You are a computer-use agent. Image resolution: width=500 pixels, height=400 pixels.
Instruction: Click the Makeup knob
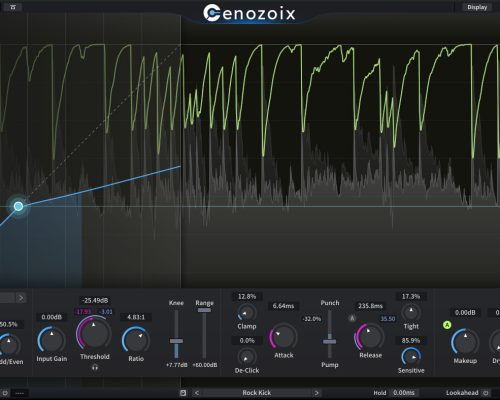coord(465,342)
